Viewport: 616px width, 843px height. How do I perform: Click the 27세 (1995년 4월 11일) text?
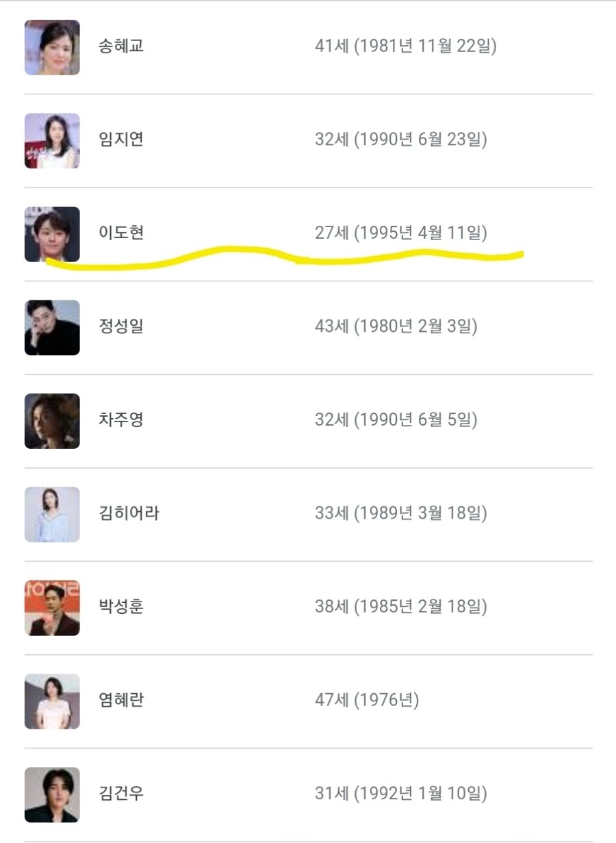tap(401, 234)
